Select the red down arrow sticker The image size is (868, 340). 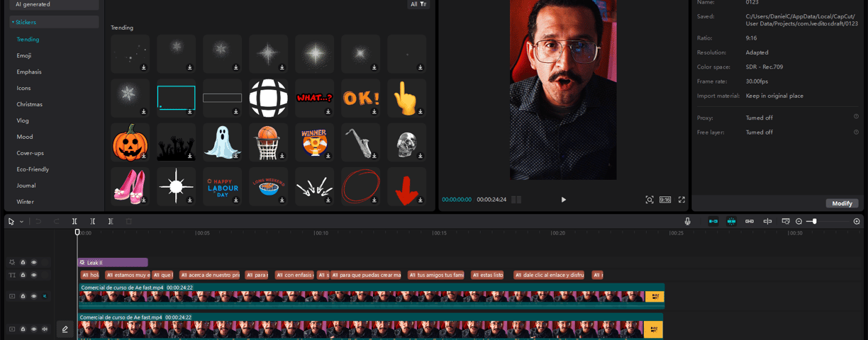coord(406,186)
